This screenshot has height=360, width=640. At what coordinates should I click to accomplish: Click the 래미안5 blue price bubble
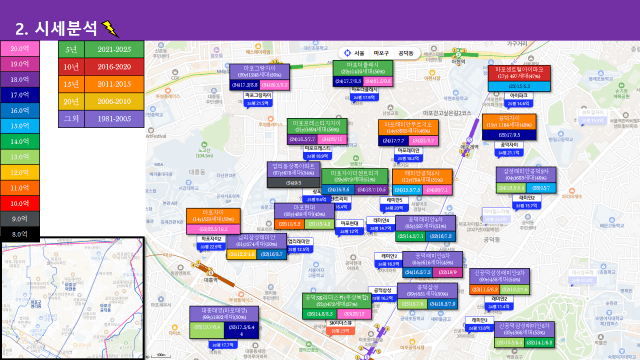tap(394, 204)
